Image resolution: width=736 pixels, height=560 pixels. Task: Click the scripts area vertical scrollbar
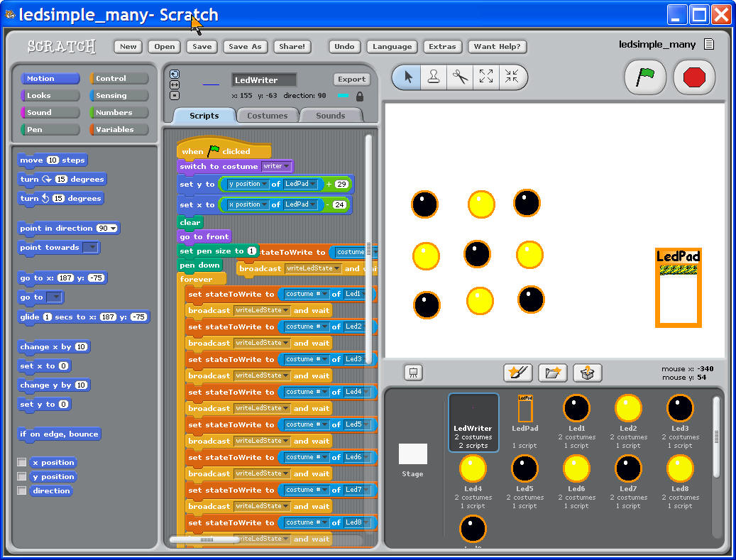pos(368,249)
